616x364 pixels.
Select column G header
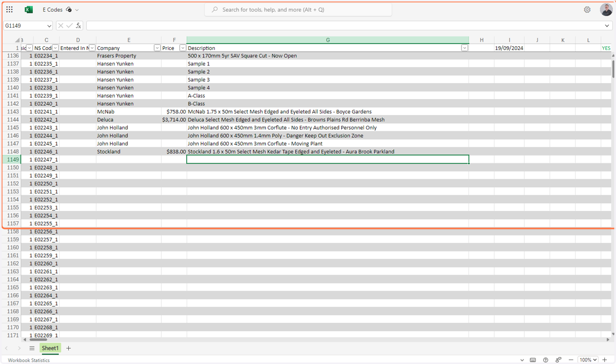pyautogui.click(x=328, y=40)
